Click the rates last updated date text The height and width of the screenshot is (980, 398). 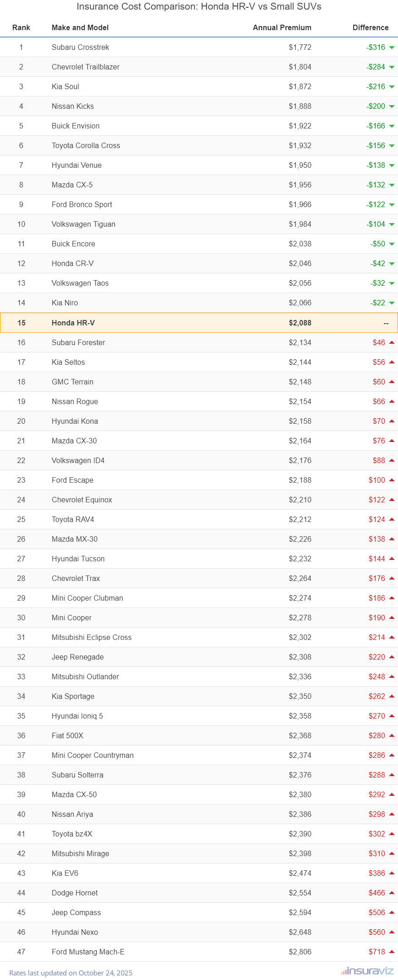(71, 973)
